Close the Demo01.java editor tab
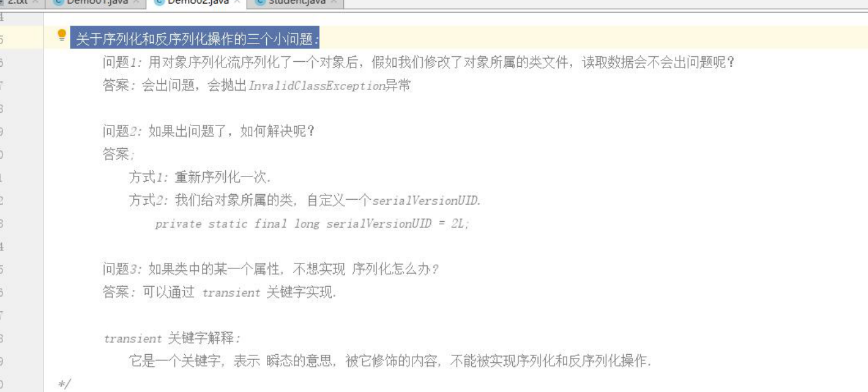 point(137,2)
